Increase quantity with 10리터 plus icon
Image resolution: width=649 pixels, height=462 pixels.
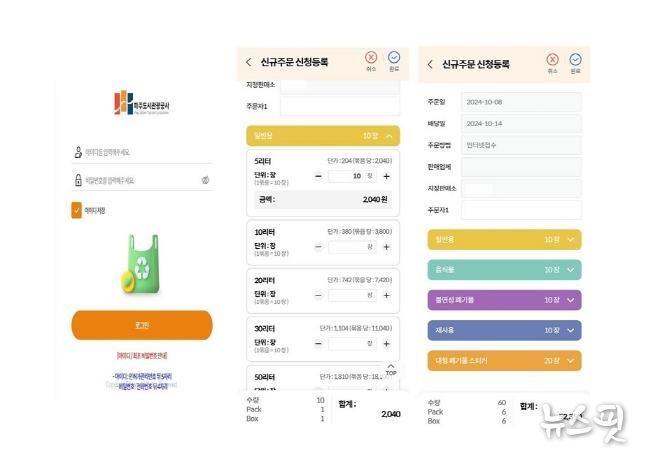coord(386,246)
